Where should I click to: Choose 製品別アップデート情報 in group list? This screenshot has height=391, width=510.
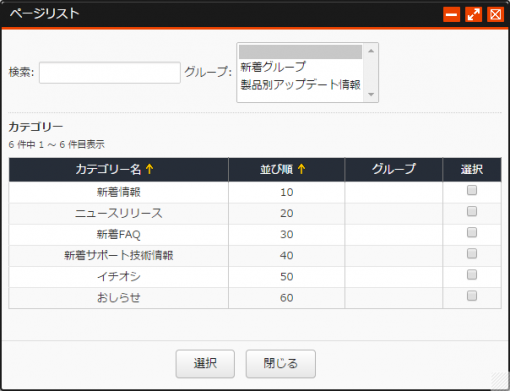tap(300, 84)
